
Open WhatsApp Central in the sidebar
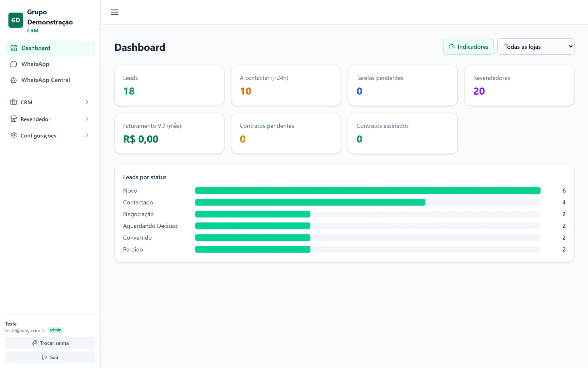[x=50, y=80]
